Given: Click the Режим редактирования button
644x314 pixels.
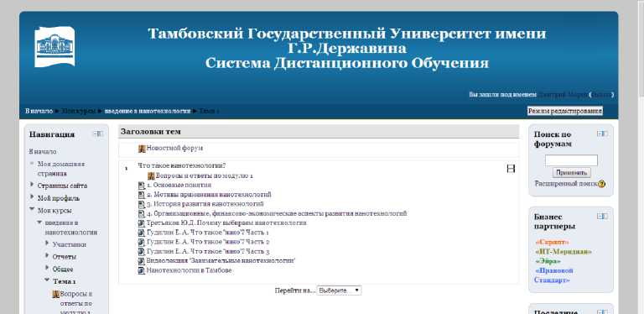Looking at the screenshot, I should (565, 111).
